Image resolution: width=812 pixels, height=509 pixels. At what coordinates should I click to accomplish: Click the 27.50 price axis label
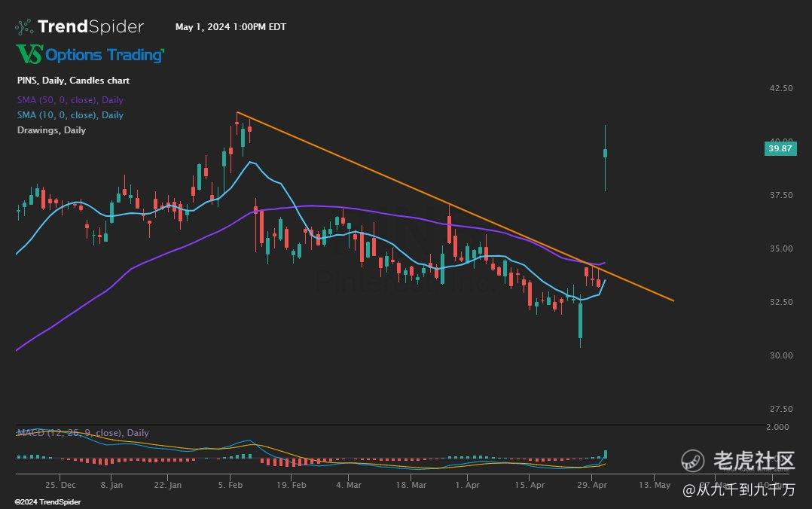pos(781,409)
